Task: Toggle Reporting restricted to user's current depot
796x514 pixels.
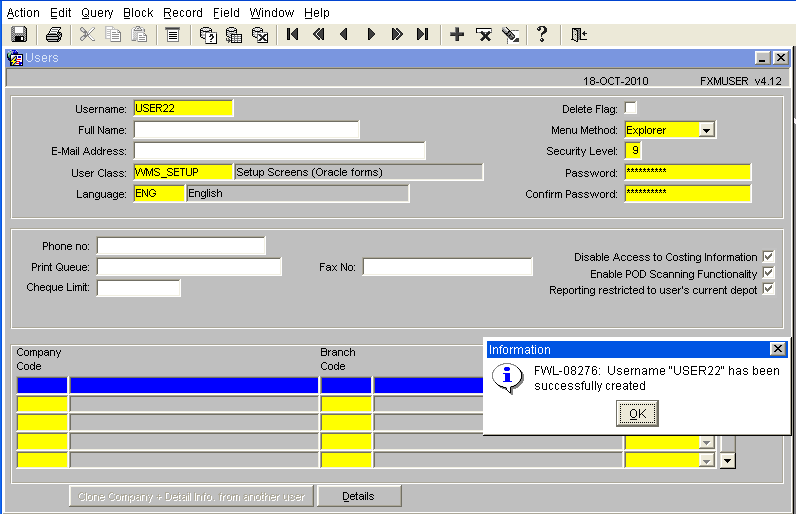Action: (768, 289)
